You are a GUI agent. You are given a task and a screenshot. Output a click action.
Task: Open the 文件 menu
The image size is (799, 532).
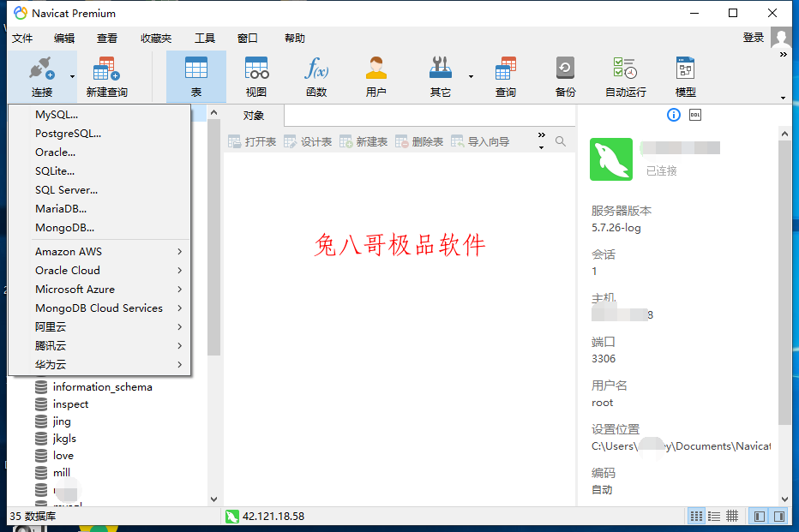tap(22, 39)
